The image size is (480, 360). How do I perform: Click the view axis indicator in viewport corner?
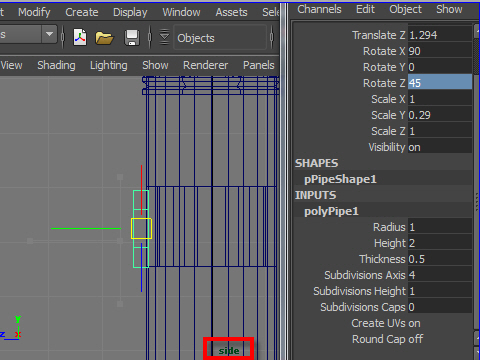(x=11, y=329)
